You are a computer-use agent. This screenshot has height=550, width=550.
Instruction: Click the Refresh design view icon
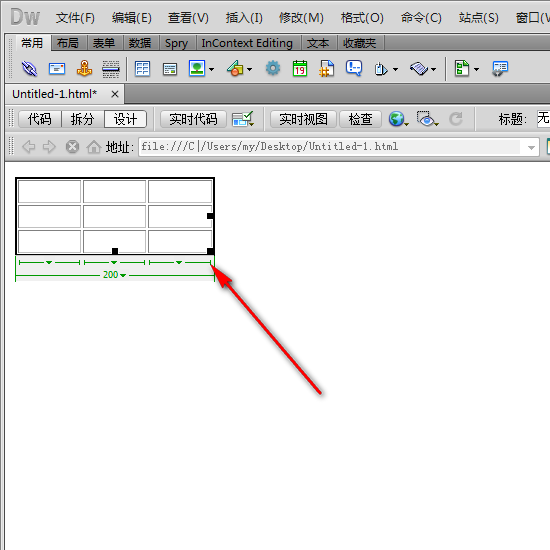[456, 119]
